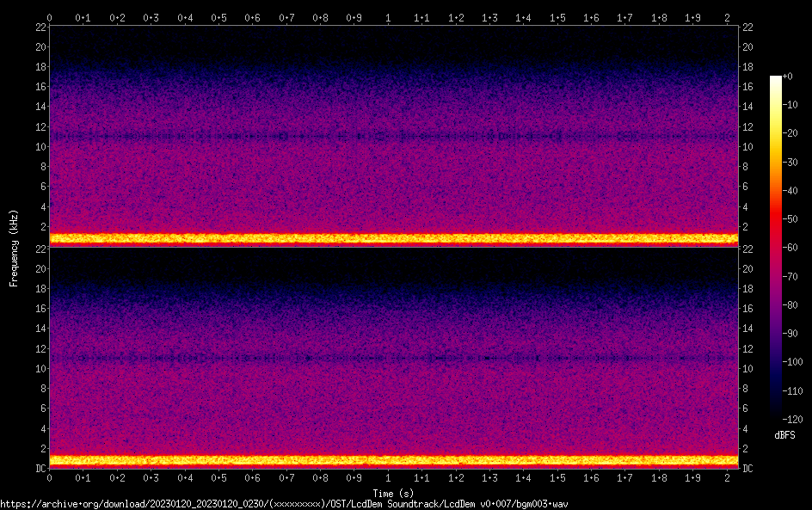Click the +0 mark atop the color scale
The width and height of the screenshot is (812, 510).
787,77
